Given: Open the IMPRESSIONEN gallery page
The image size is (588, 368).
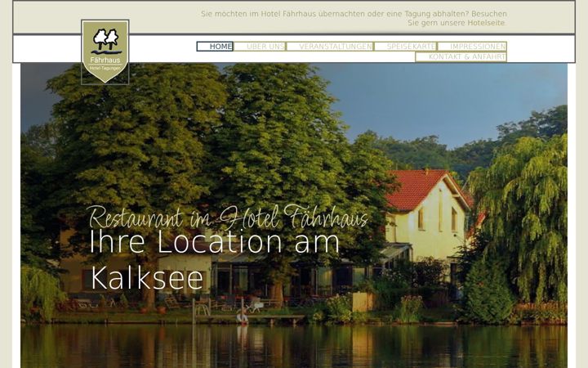Looking at the screenshot, I should tap(472, 47).
